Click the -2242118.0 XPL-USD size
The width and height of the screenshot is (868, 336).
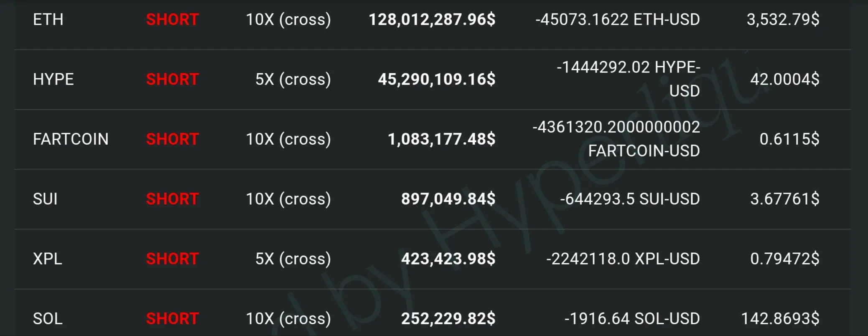(623, 259)
